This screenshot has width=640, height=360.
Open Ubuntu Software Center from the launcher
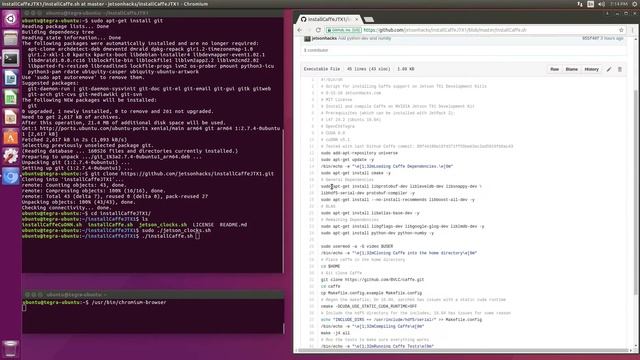click(11, 137)
